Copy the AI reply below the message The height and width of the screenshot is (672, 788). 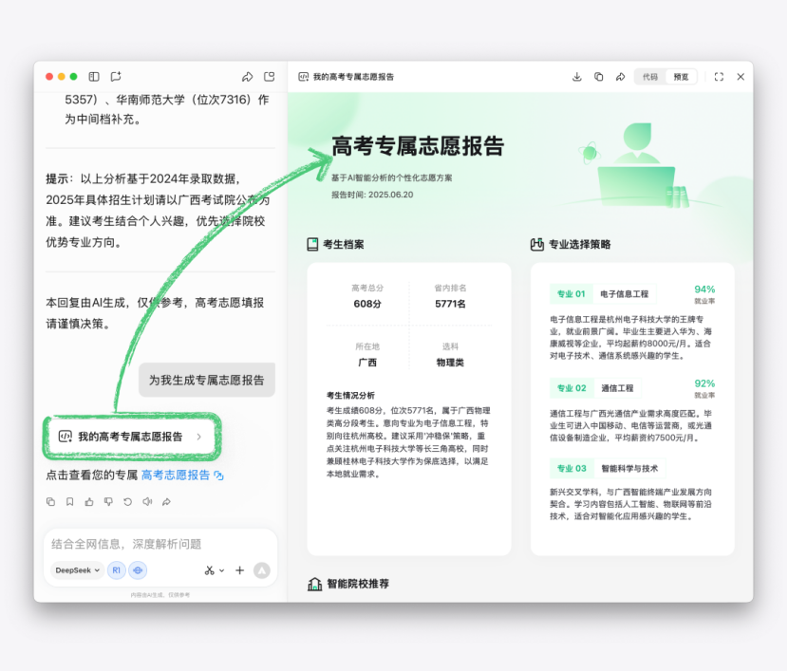pyautogui.click(x=50, y=502)
